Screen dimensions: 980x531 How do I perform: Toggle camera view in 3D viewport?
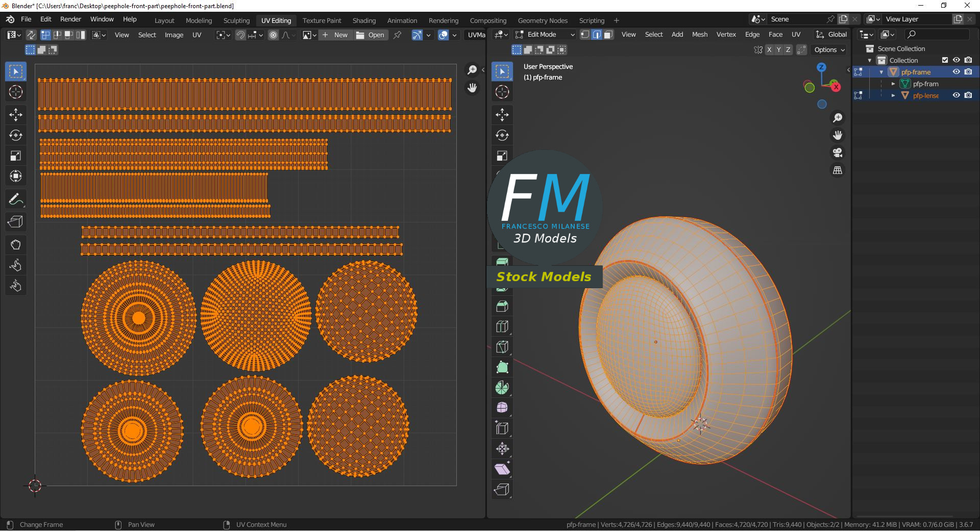[838, 153]
